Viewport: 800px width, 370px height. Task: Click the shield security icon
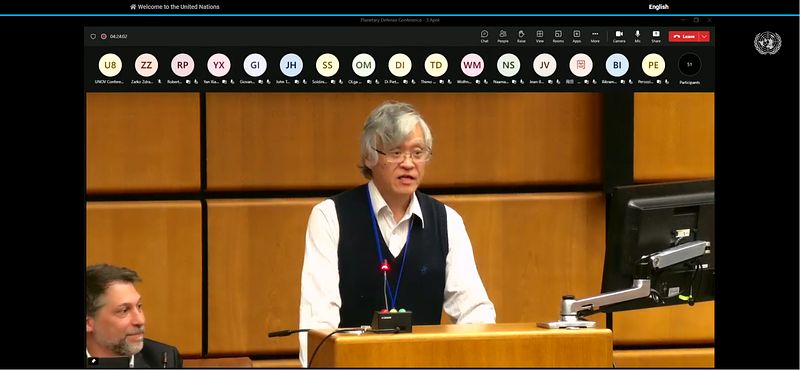pyautogui.click(x=93, y=36)
